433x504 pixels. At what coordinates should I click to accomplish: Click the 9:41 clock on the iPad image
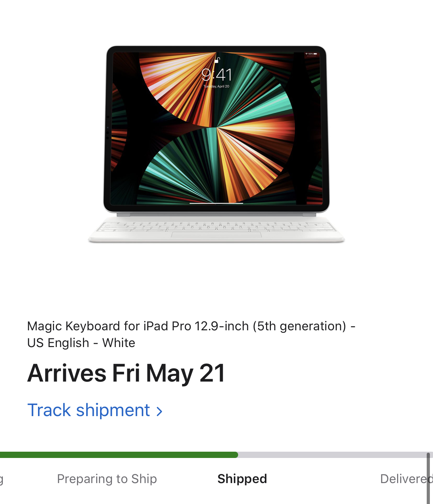pyautogui.click(x=217, y=75)
